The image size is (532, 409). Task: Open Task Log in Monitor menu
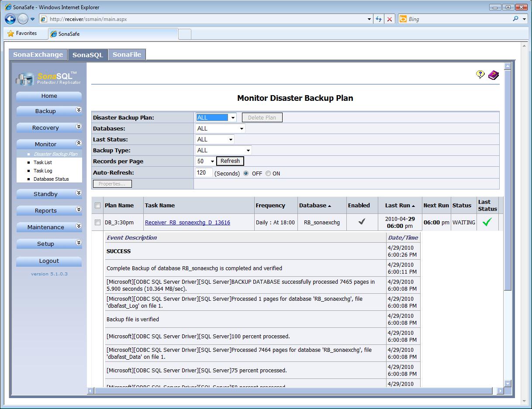point(43,171)
